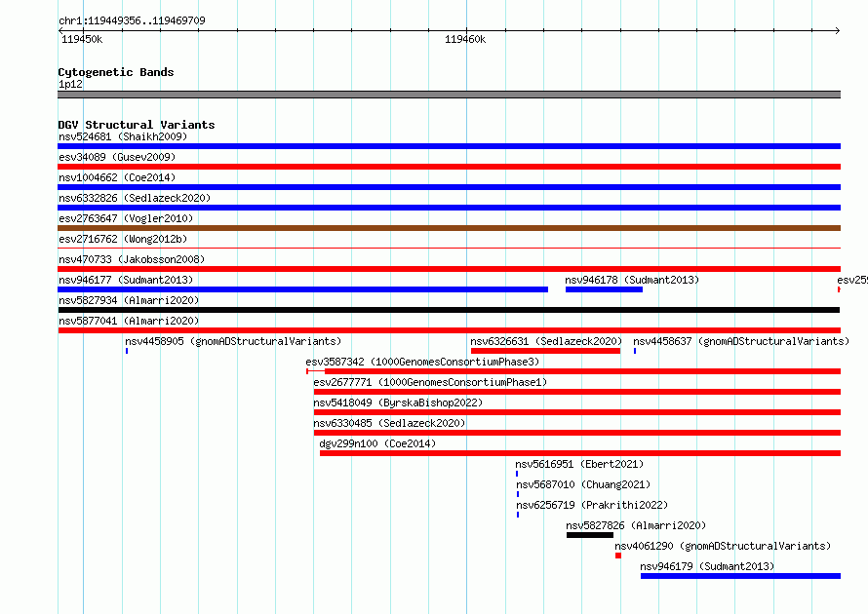Open nsv6330485 (Sedlazeck2020) label
The height and width of the screenshot is (614, 868).
click(x=389, y=423)
